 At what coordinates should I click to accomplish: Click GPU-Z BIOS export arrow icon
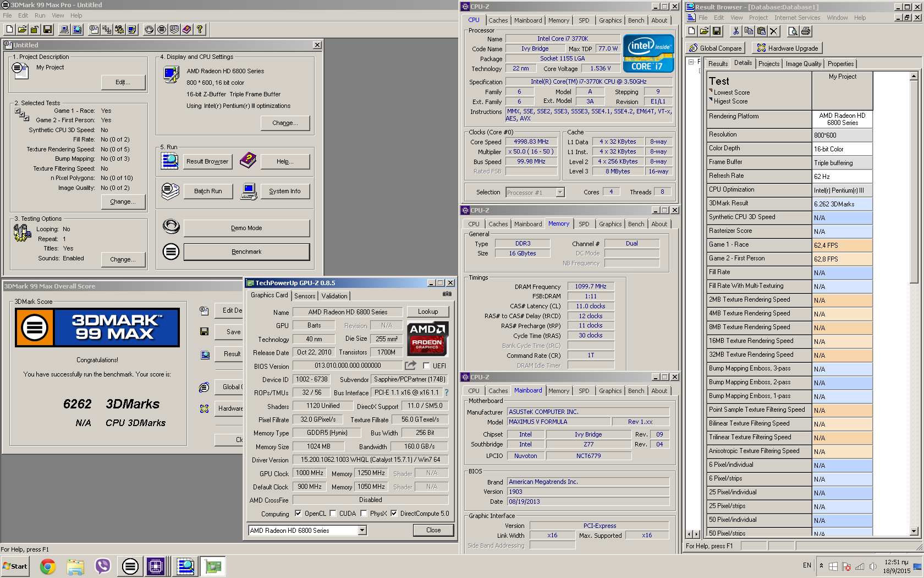tap(411, 366)
